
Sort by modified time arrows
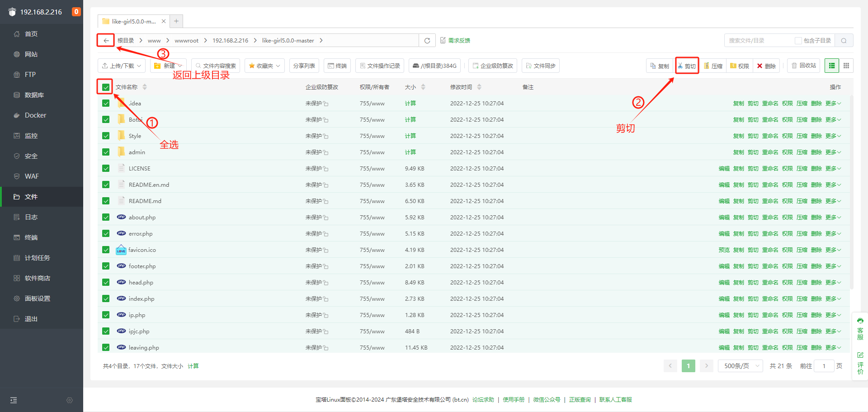[x=479, y=87]
